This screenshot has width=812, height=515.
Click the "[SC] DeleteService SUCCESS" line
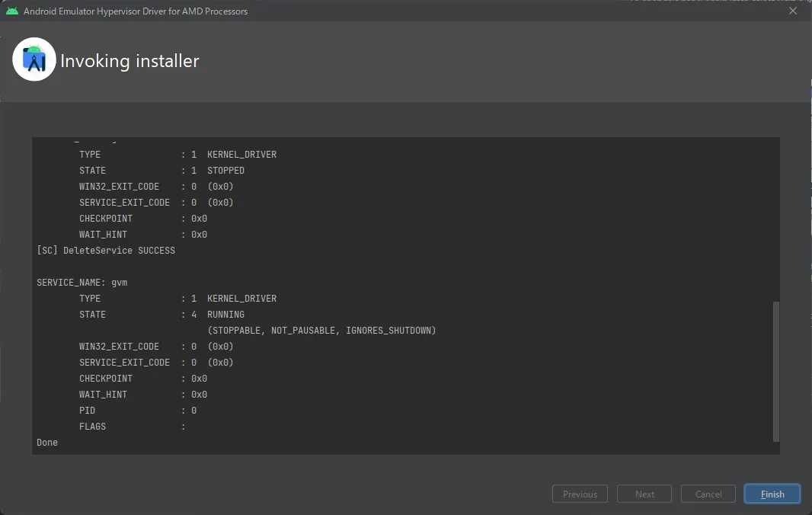tap(106, 251)
